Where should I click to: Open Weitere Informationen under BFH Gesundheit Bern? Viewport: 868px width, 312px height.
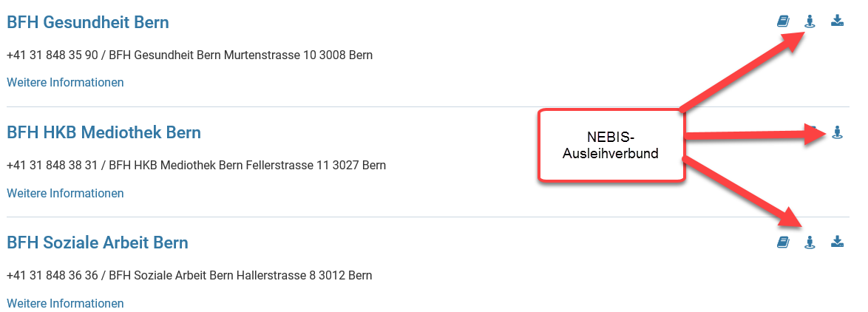pyautogui.click(x=65, y=82)
